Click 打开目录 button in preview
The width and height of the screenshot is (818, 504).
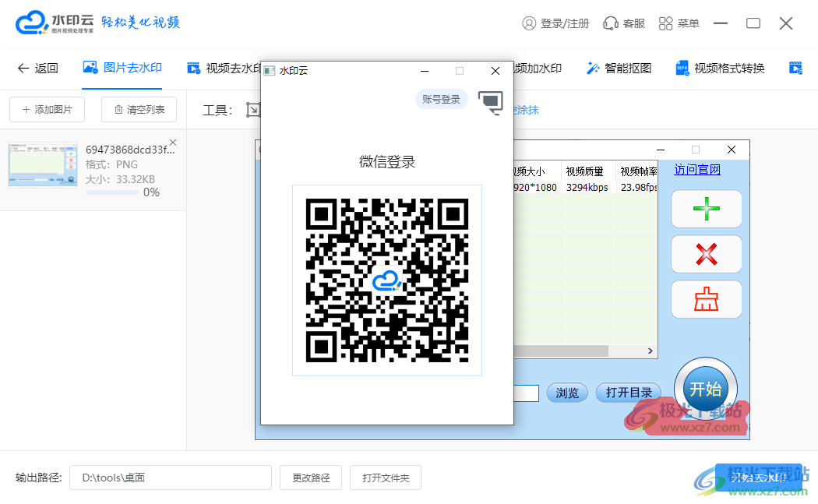point(629,393)
